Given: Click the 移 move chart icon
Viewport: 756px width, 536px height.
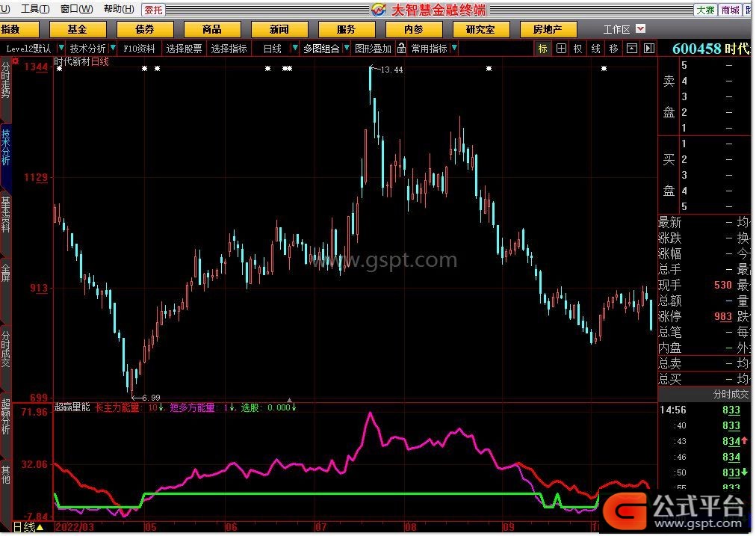Looking at the screenshot, I should (x=614, y=49).
